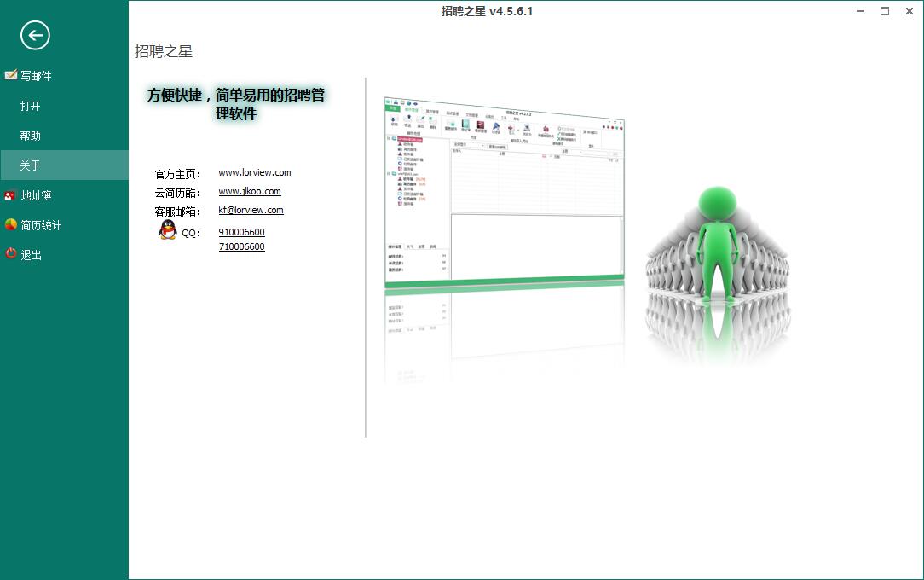Click the support email link kf@lorview.com

click(x=250, y=210)
